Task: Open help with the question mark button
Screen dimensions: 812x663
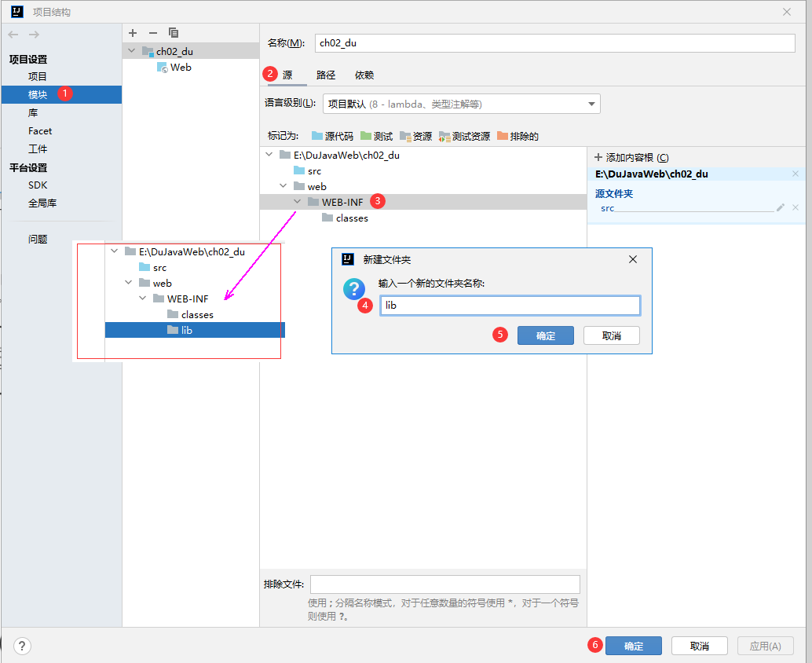Action: coord(22,646)
